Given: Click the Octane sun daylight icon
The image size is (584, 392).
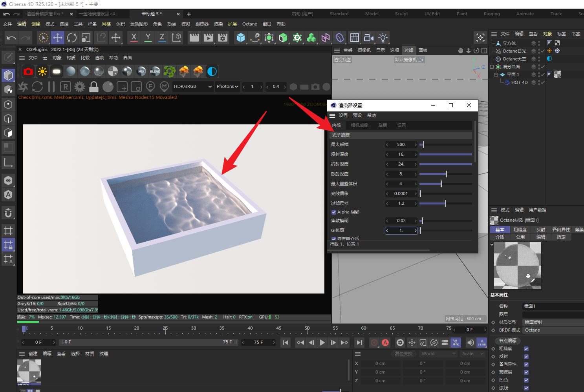Looking at the screenshot, I should 42,71.
